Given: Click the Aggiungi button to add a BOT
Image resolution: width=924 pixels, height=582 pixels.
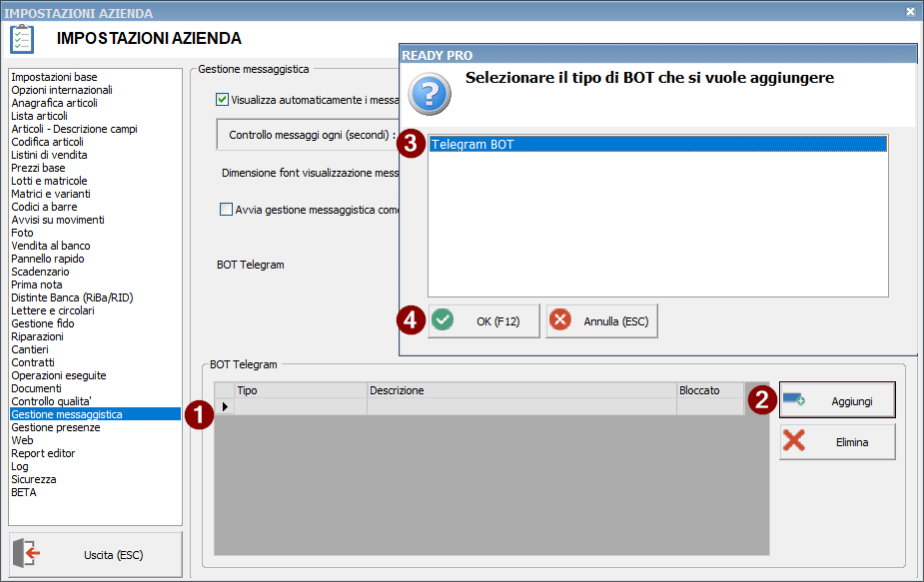Looking at the screenshot, I should coord(837,400).
